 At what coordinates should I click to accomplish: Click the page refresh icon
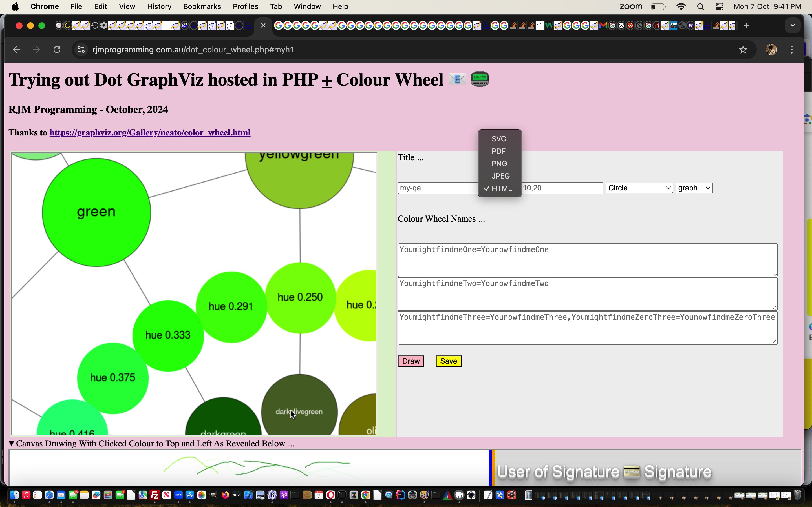click(x=57, y=49)
